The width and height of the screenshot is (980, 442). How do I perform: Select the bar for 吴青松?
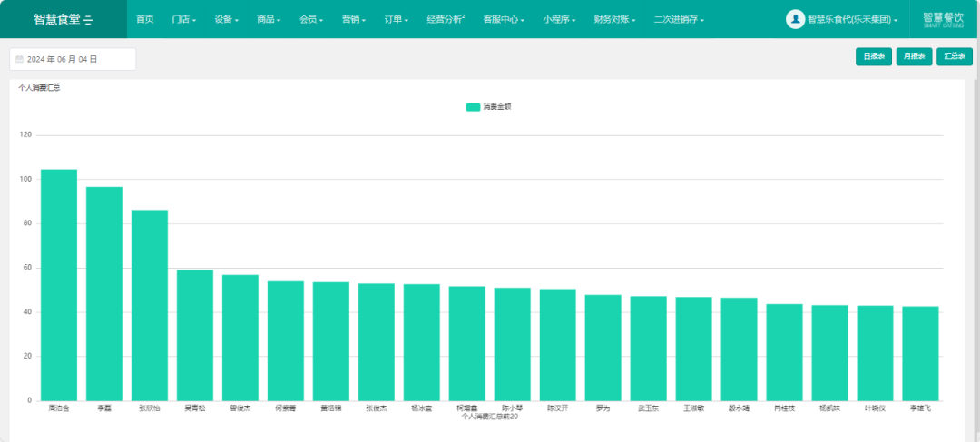[x=195, y=335]
